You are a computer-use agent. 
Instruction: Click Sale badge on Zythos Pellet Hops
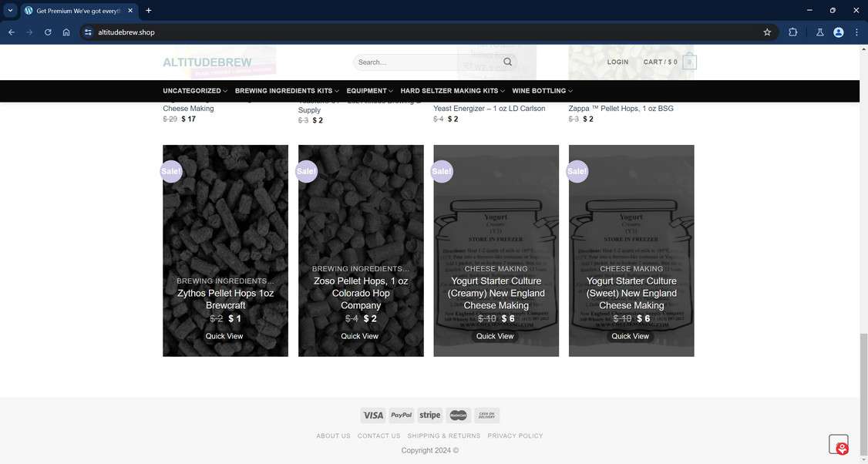coord(171,171)
